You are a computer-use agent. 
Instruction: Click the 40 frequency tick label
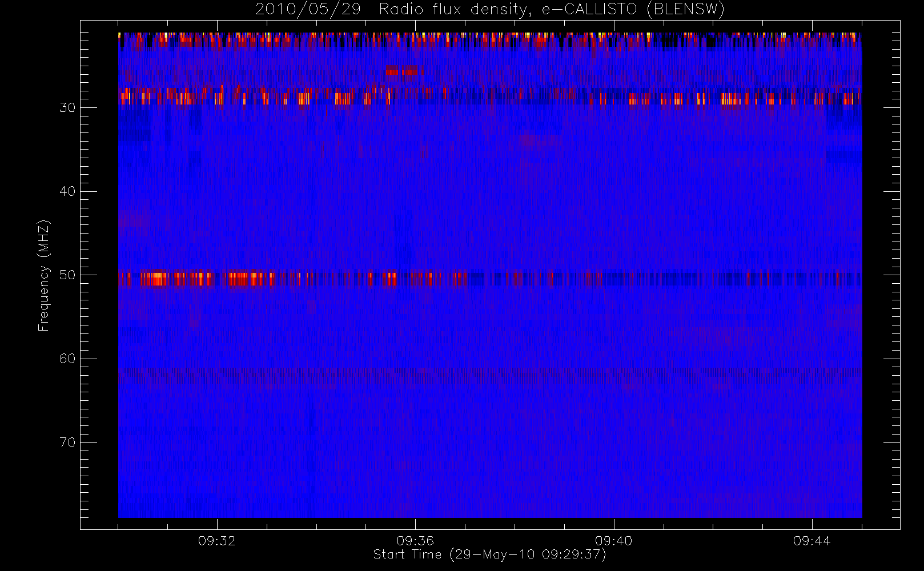(x=67, y=191)
